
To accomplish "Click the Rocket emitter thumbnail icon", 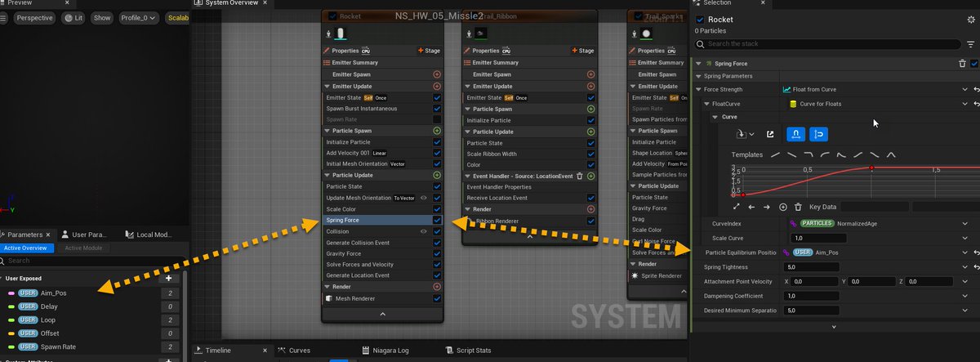I will pos(341,33).
